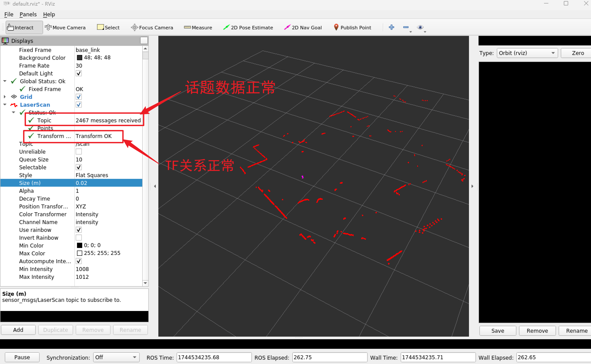Open the Panels menu

click(x=28, y=14)
